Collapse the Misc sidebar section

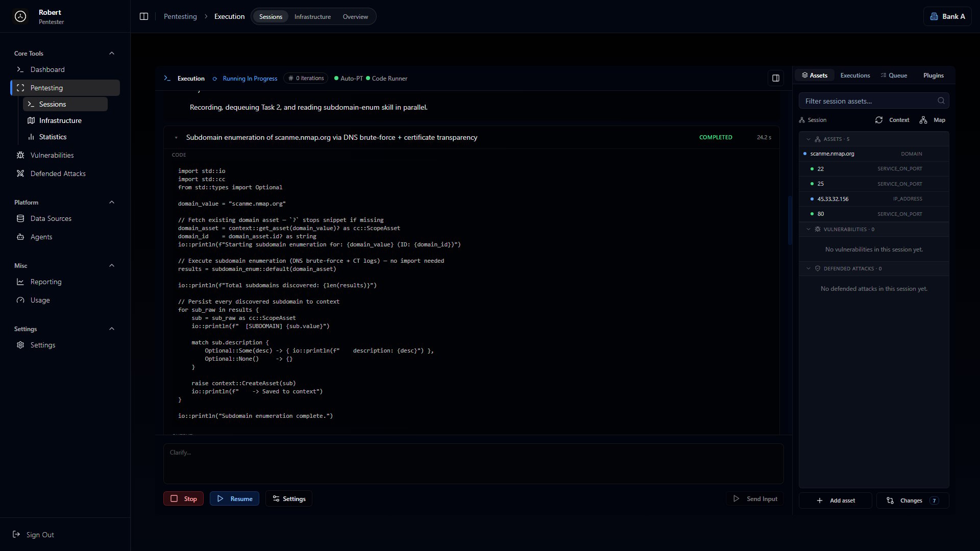(112, 265)
